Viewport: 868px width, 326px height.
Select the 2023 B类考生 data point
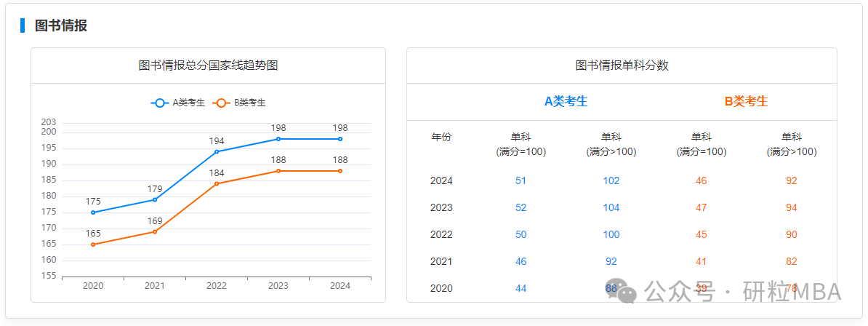[278, 171]
